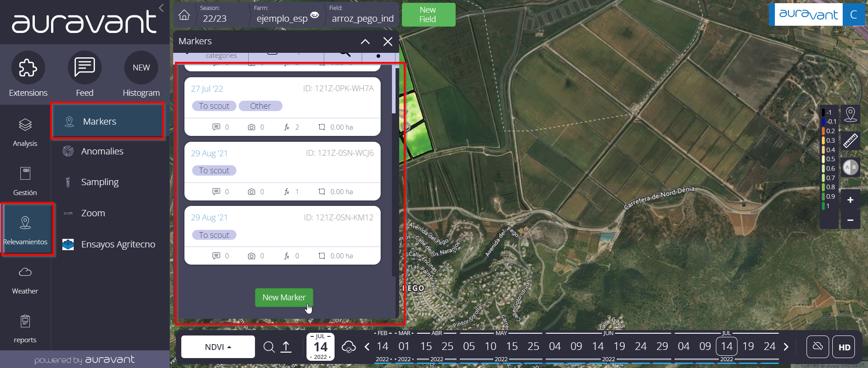Select the ruler measurement tool
Image resolution: width=868 pixels, height=368 pixels.
point(850,141)
